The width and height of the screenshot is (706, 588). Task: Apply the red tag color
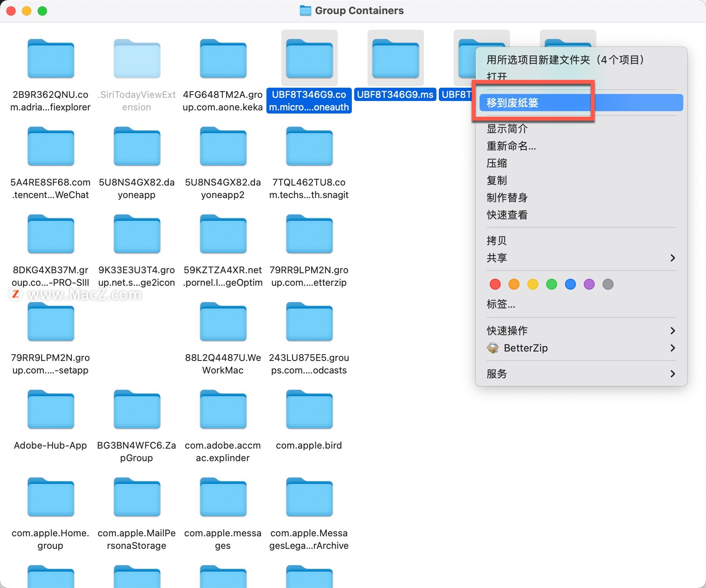click(x=495, y=284)
